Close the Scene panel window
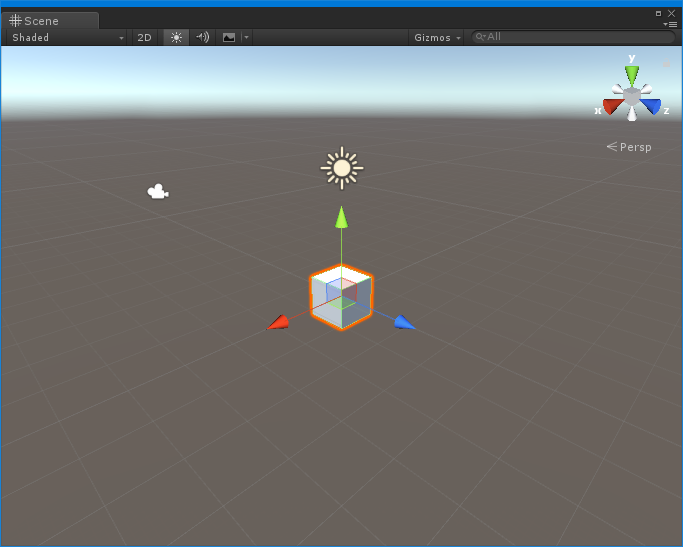The height and width of the screenshot is (547, 683). [671, 14]
